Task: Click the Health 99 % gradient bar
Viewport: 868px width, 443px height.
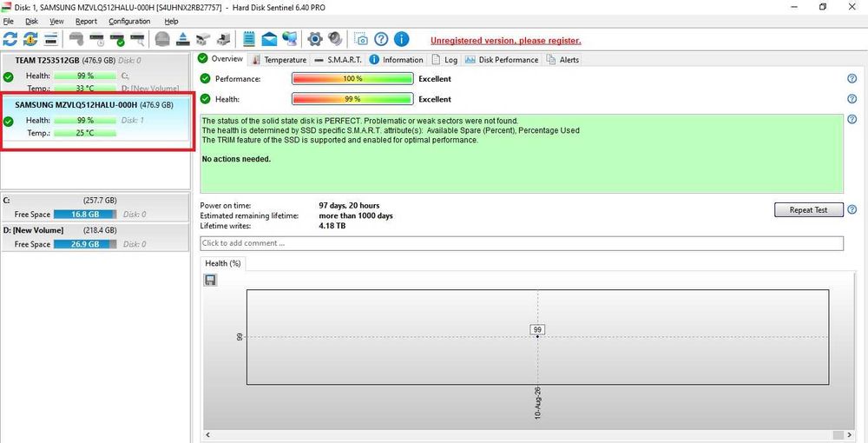Action: 352,99
